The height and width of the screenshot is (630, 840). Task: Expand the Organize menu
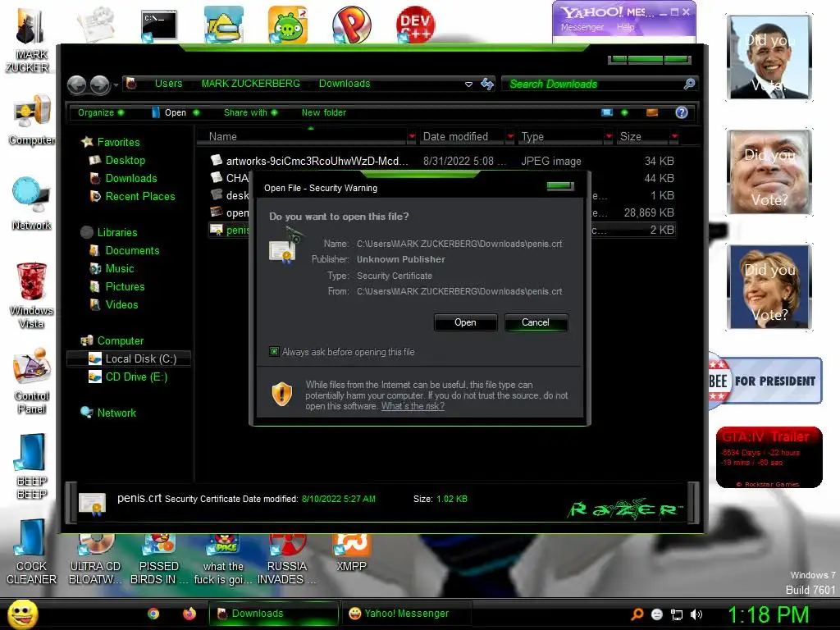pos(101,112)
